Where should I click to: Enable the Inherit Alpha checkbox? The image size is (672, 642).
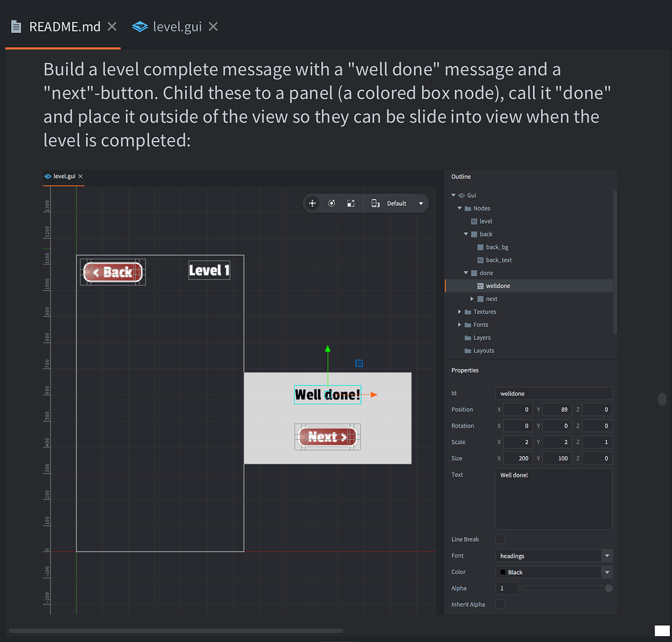pyautogui.click(x=500, y=604)
